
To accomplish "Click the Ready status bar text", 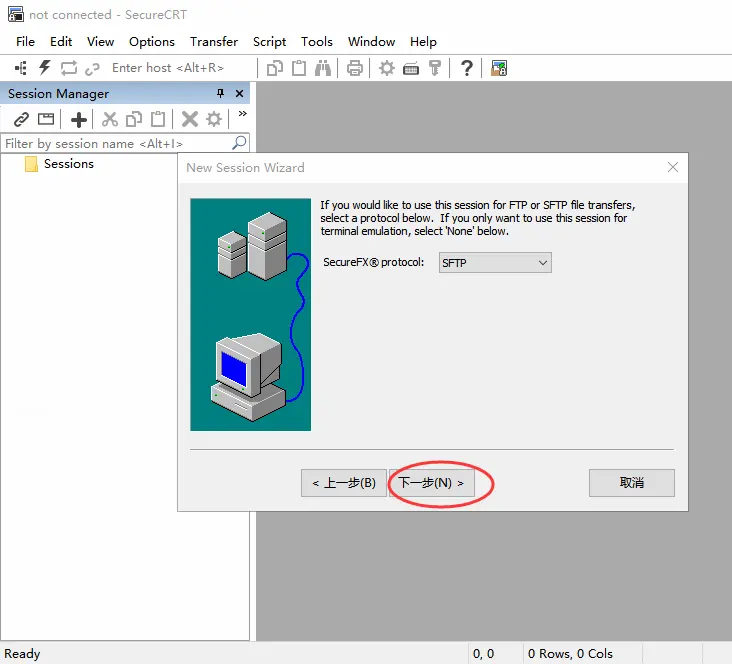I will [x=22, y=653].
